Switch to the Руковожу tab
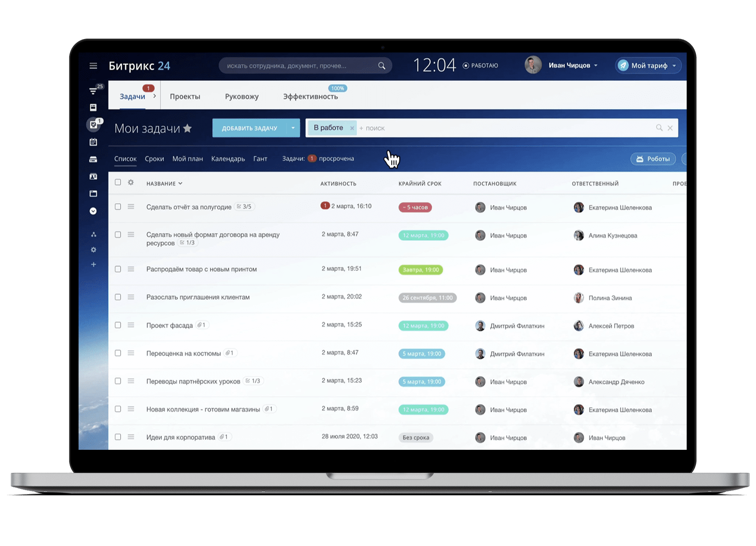The image size is (756, 546). click(x=241, y=97)
